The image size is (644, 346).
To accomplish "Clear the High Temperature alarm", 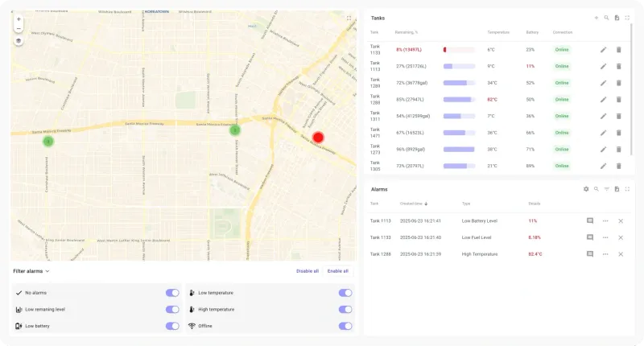I will 621,254.
